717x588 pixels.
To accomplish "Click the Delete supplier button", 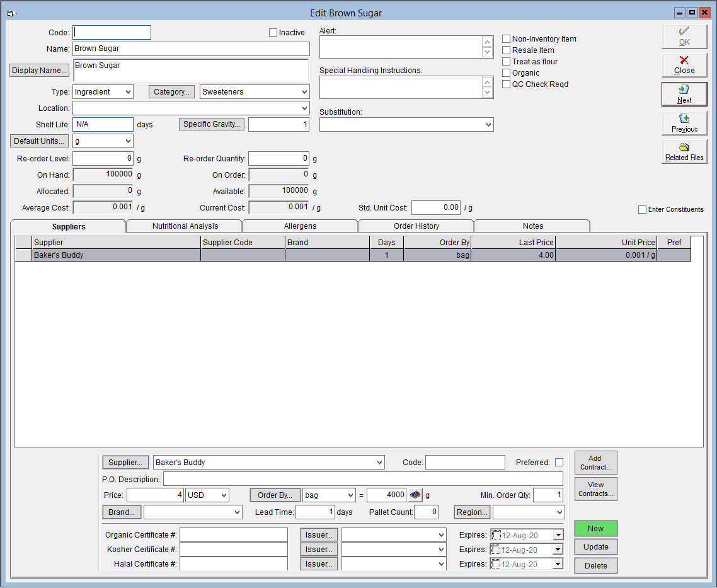I will pos(595,565).
